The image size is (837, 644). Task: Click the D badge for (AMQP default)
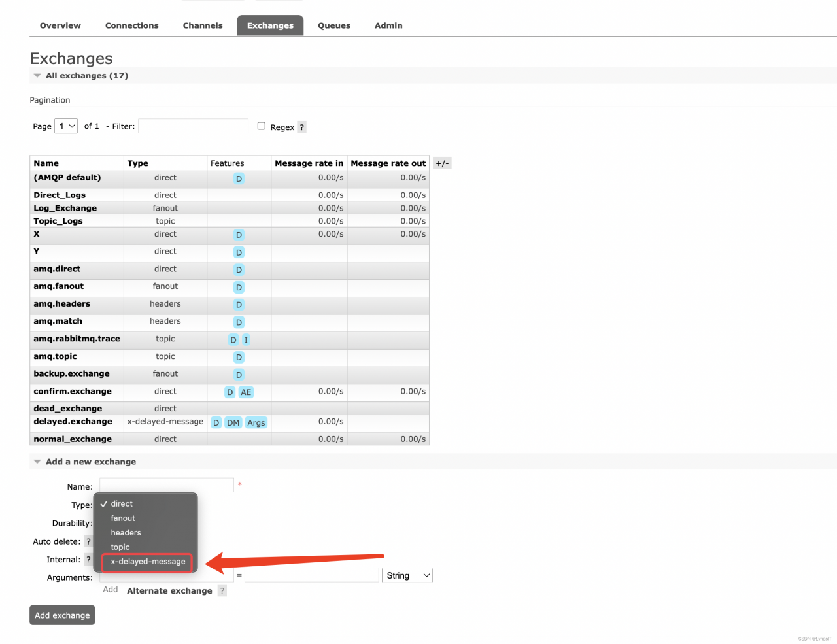coord(239,179)
